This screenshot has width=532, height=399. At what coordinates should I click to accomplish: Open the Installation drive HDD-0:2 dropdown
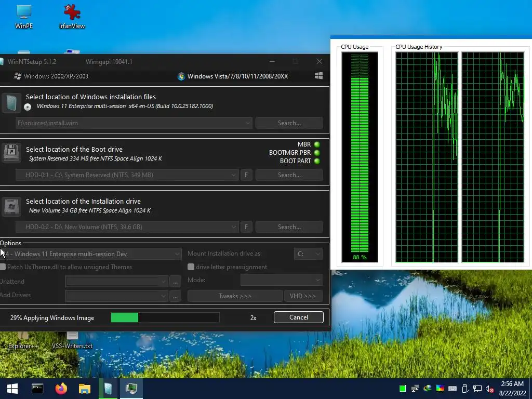[127, 227]
